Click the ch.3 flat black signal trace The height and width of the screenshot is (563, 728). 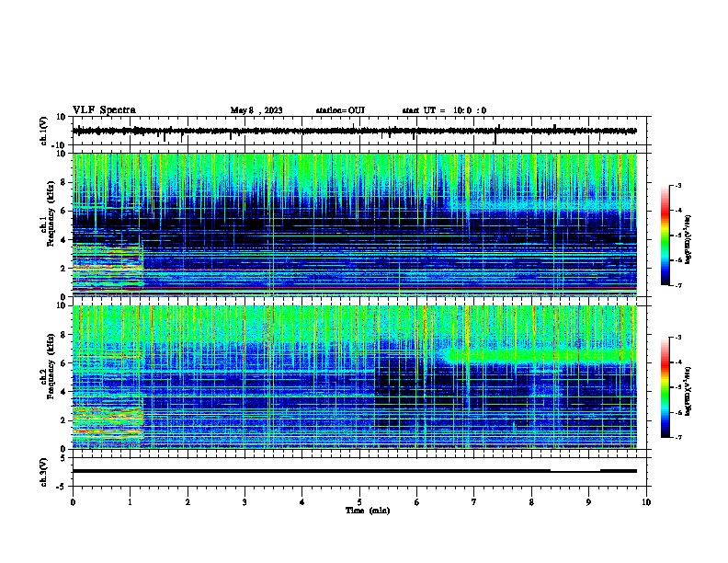click(355, 471)
